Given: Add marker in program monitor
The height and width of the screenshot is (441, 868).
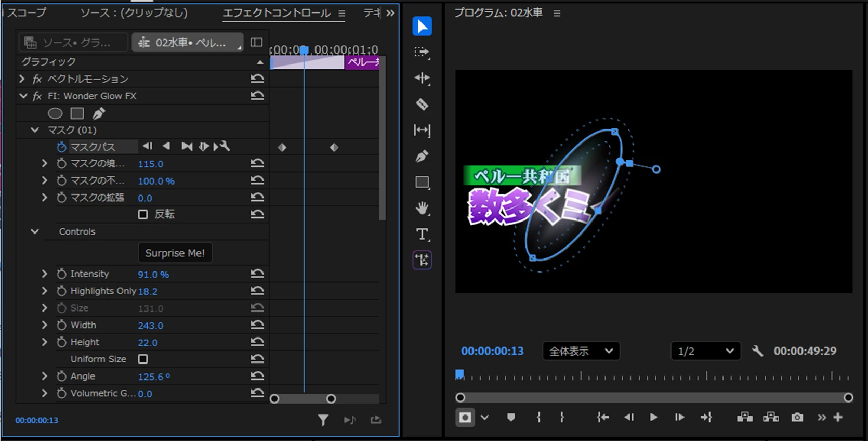Looking at the screenshot, I should (511, 417).
